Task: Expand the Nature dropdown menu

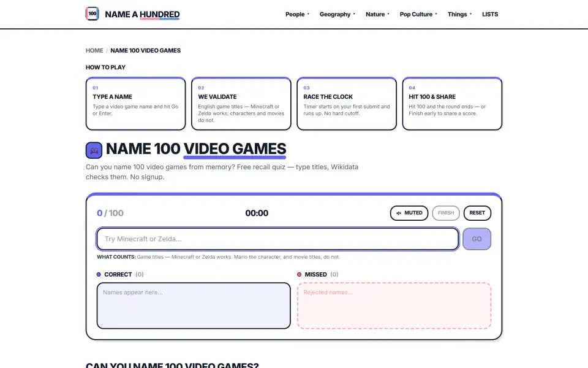Action: pos(378,14)
